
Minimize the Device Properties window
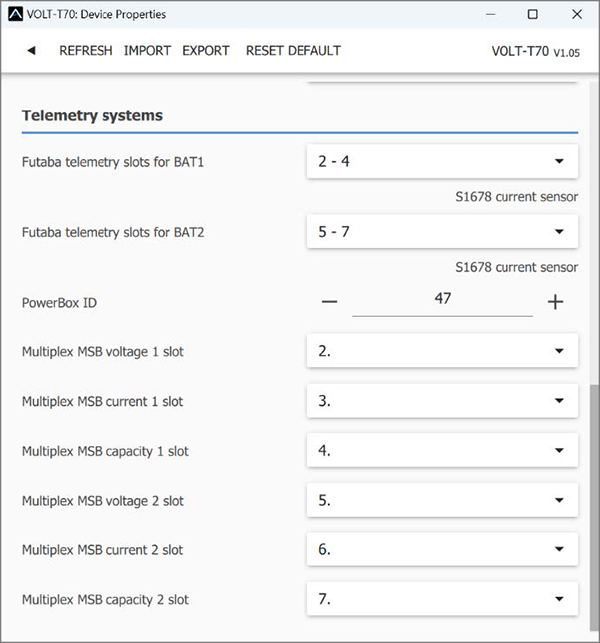point(491,14)
